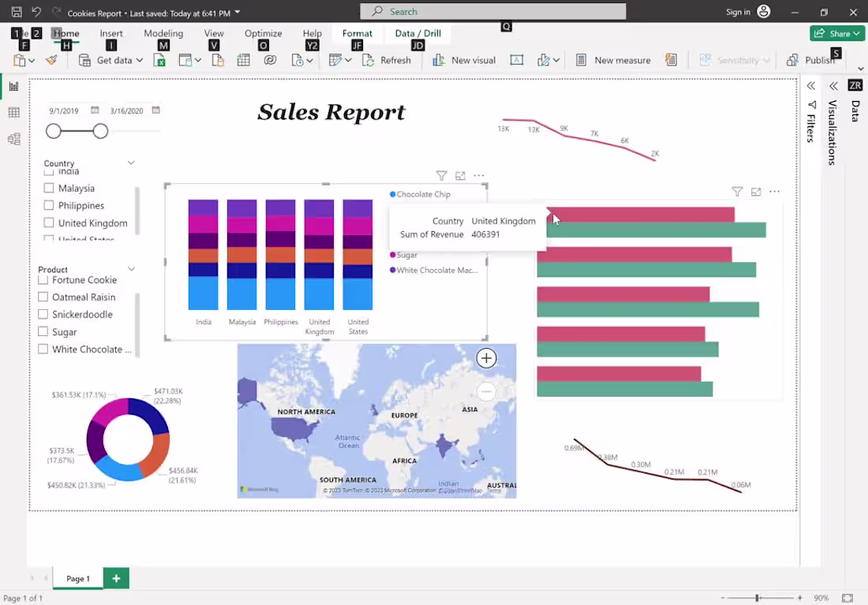Check the Fortune Cookie product checkbox
This screenshot has height=605, width=868.
click(x=43, y=280)
